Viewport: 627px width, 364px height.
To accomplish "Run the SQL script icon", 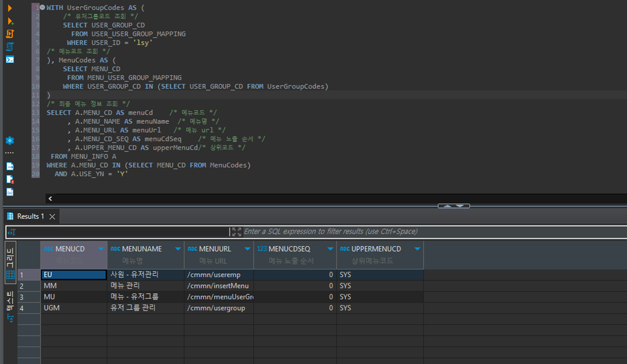I will [x=10, y=34].
